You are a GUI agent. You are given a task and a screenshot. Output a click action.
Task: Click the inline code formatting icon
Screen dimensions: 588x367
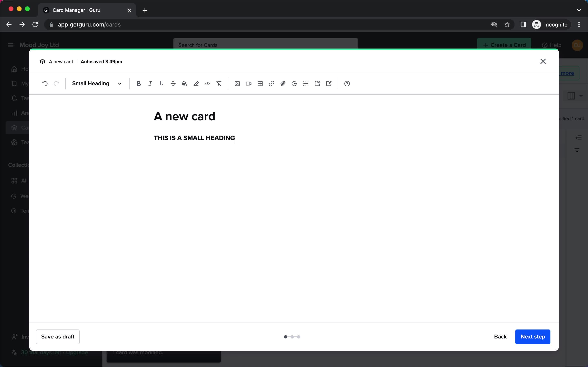(x=207, y=83)
